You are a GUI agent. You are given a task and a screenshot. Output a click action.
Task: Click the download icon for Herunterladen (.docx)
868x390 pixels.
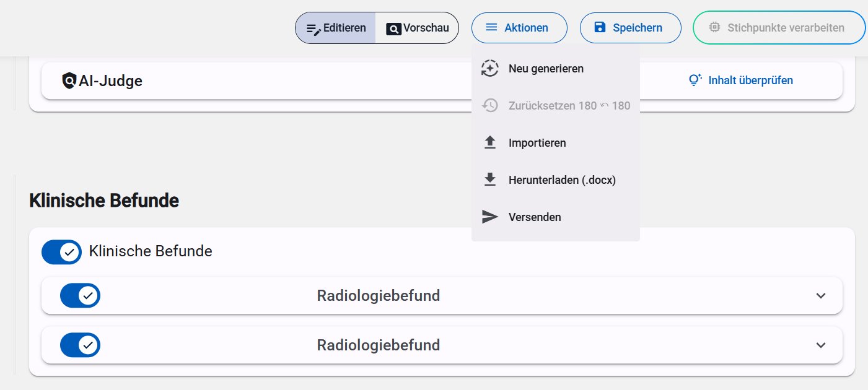490,180
